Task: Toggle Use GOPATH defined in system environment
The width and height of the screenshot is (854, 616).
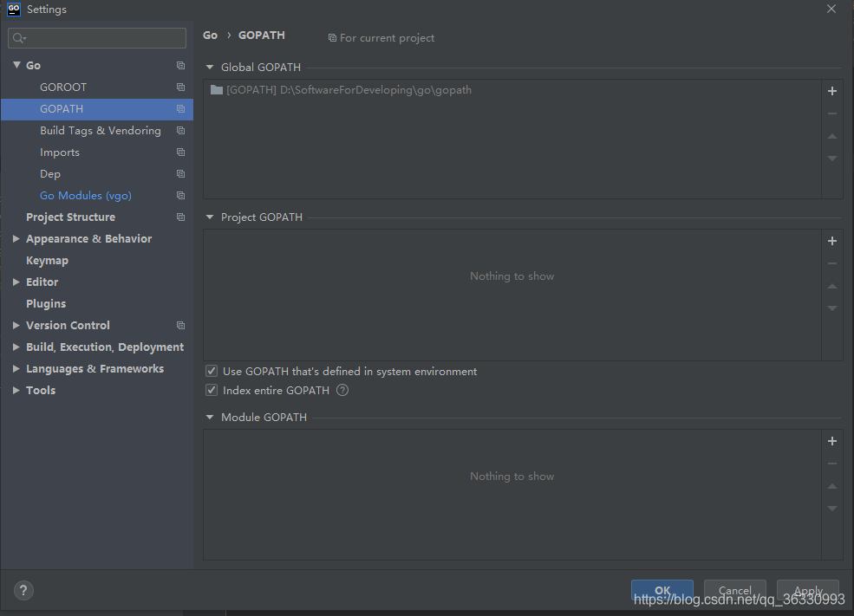Action: [212, 372]
